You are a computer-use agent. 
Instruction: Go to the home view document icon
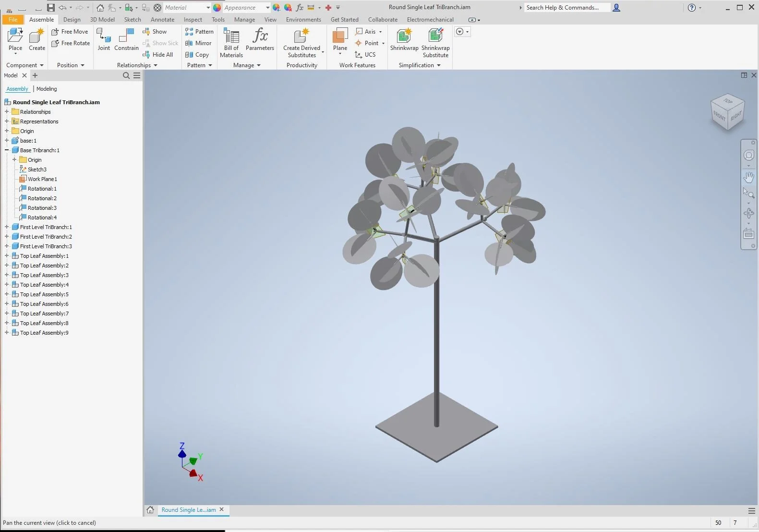pos(150,510)
